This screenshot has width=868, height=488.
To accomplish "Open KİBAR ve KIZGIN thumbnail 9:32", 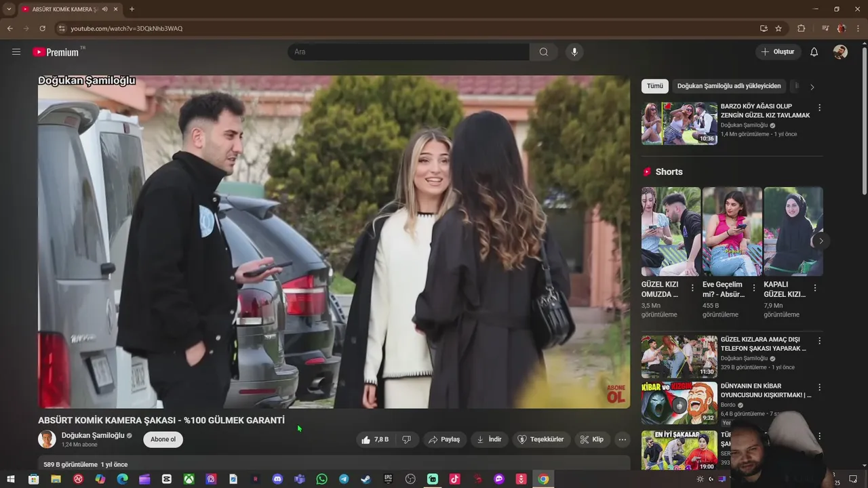I will point(679,403).
